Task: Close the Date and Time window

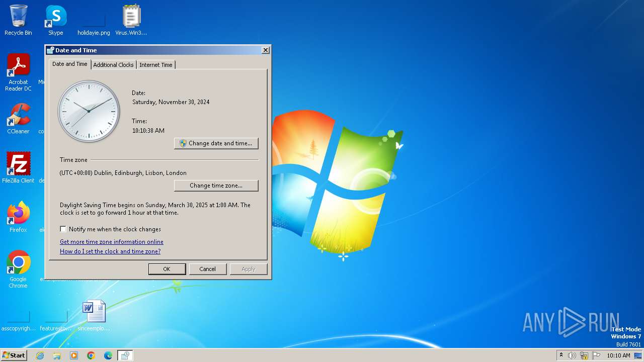Action: (x=266, y=50)
